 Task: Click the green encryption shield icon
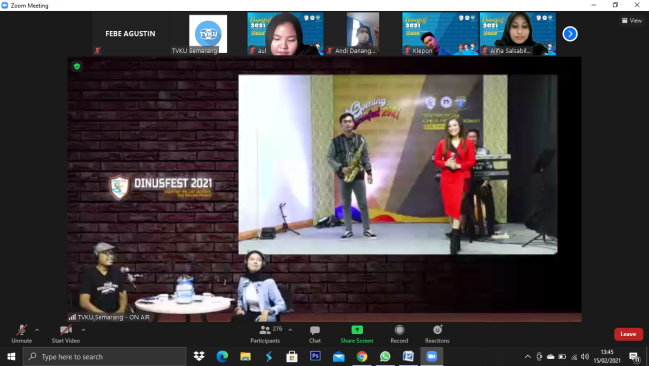tap(77, 66)
